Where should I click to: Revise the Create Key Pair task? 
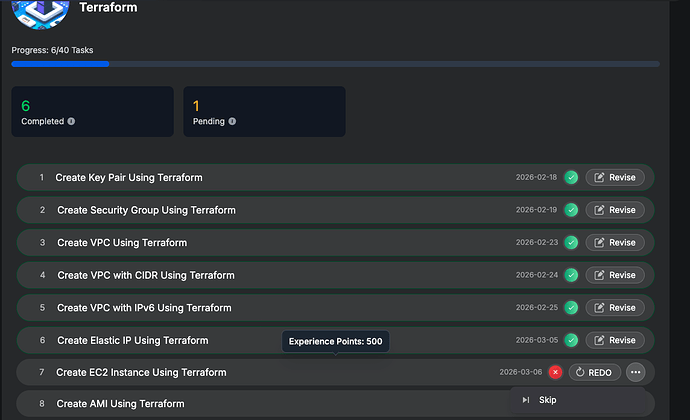pos(615,178)
